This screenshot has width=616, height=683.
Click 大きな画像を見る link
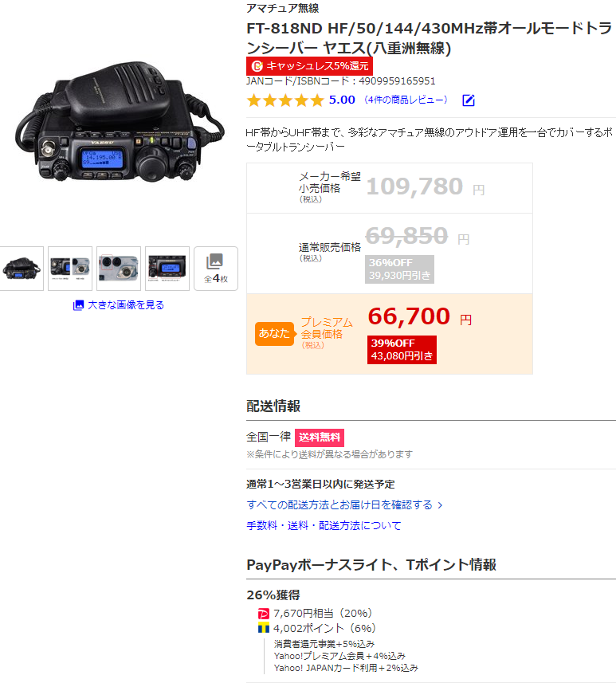pyautogui.click(x=126, y=305)
